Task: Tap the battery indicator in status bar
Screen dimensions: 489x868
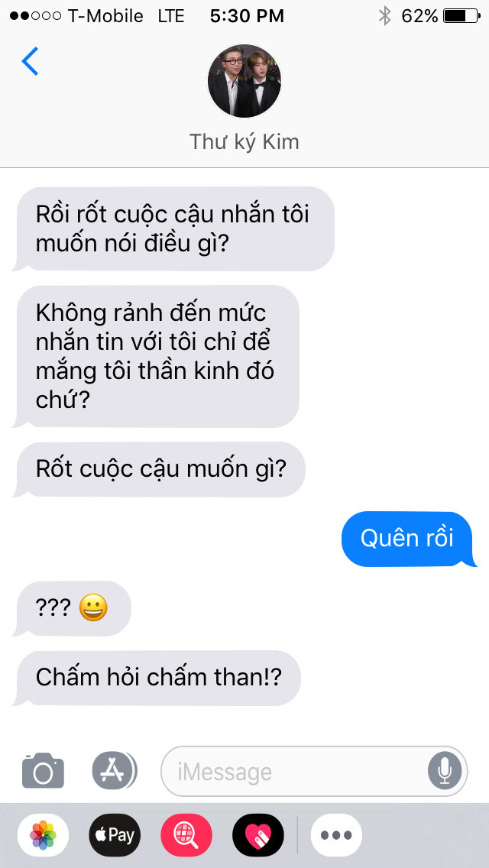Action: coord(462,16)
